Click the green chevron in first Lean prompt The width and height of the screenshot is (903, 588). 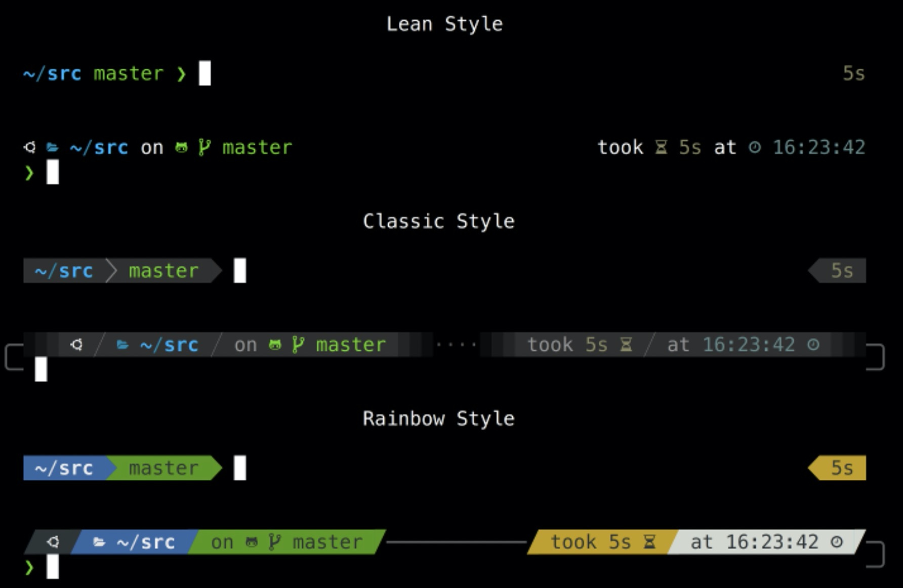tap(181, 74)
